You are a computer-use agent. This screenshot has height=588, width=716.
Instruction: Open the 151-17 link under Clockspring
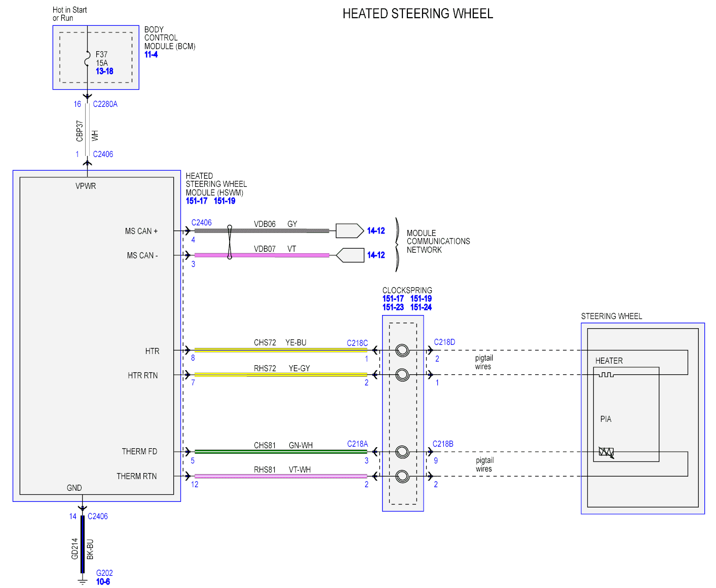(x=393, y=299)
